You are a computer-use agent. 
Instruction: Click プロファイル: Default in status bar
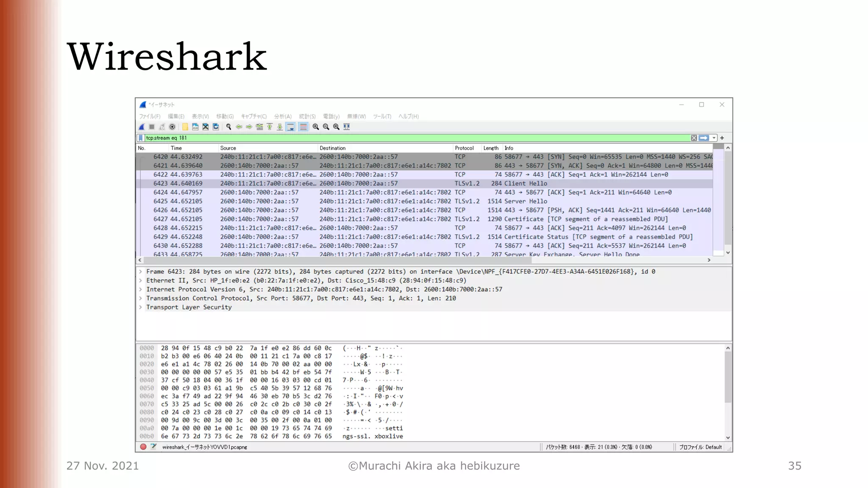pos(700,447)
